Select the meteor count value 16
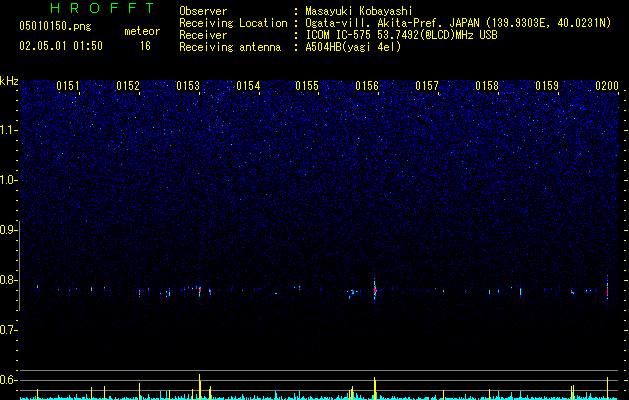This screenshot has height=400, width=629. (145, 46)
